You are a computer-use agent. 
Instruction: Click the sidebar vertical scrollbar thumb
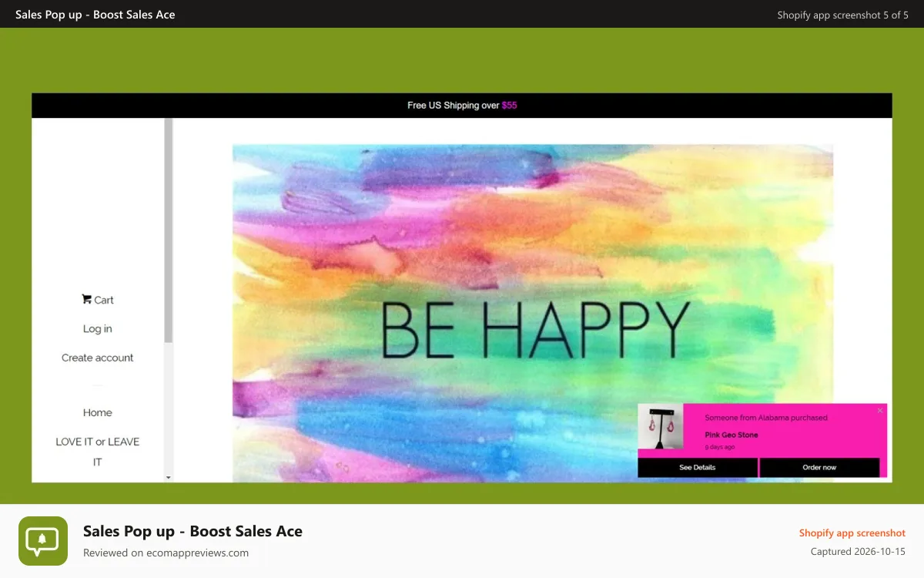pos(169,230)
